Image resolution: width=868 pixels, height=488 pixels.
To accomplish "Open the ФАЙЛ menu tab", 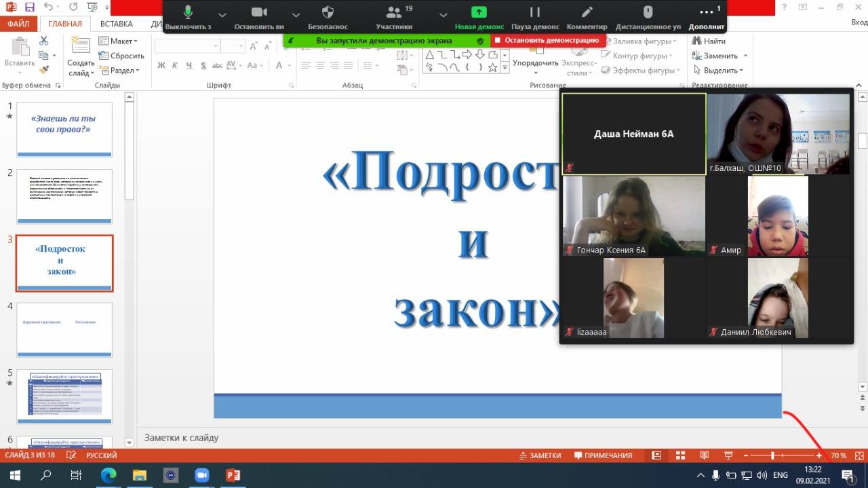I will click(18, 24).
